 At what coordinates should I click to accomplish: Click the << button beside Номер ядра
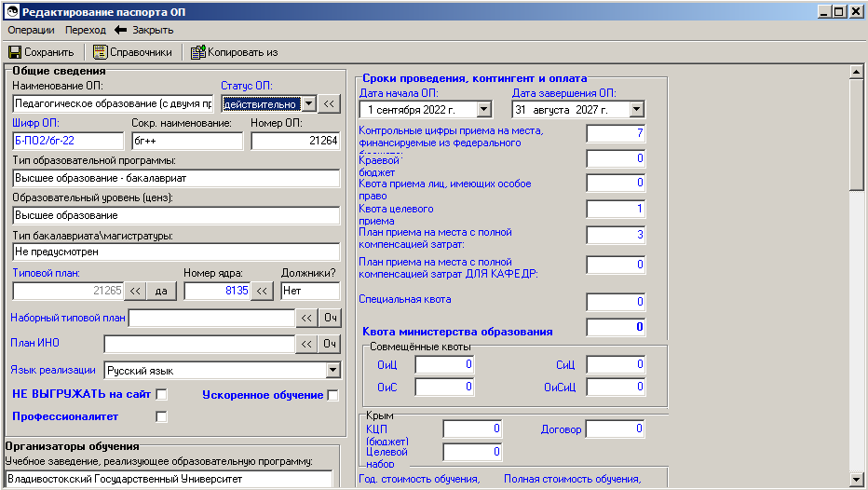pos(263,291)
